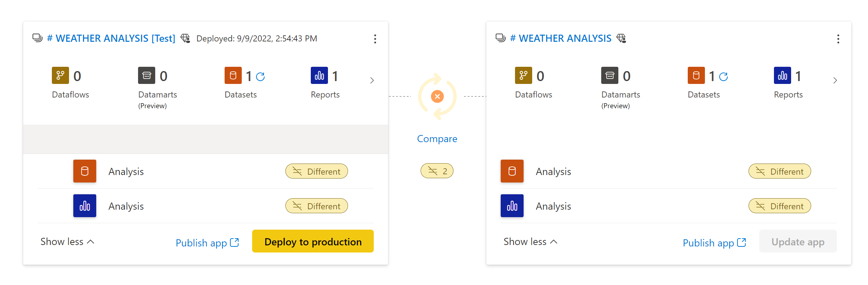Image resolution: width=868 pixels, height=285 pixels.
Task: Click the Datamarts icon in Test stage
Action: tap(146, 75)
